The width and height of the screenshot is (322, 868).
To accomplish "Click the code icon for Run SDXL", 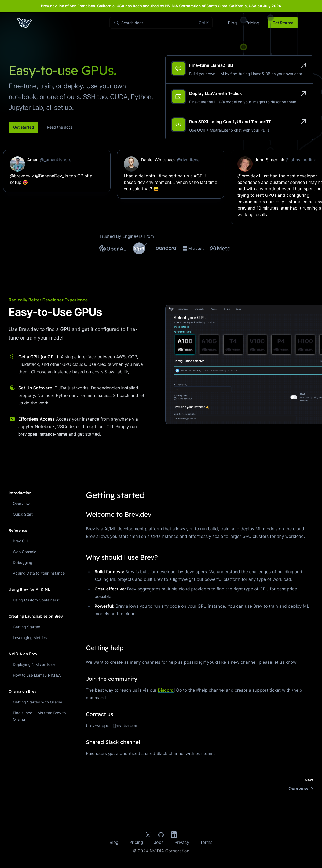I will pyautogui.click(x=178, y=125).
